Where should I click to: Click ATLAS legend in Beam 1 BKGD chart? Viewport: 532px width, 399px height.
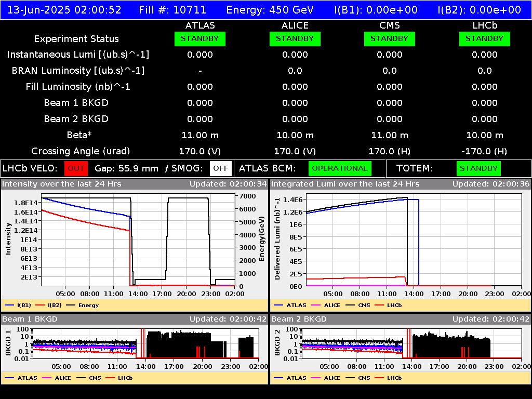pyautogui.click(x=21, y=378)
